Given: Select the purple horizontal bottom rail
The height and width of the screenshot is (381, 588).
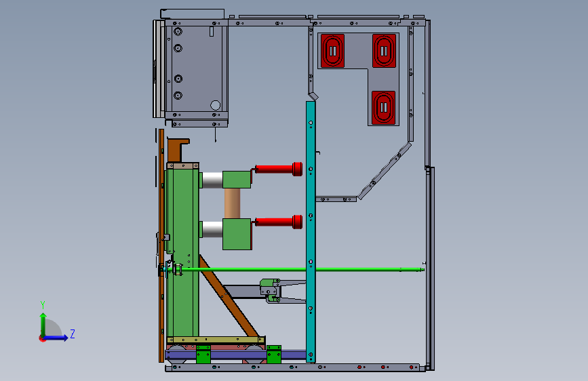Looking at the screenshot, I should [235, 355].
